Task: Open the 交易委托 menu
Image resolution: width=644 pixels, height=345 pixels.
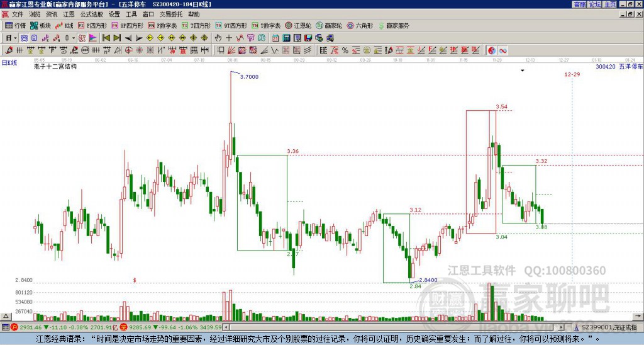Action: tap(171, 14)
